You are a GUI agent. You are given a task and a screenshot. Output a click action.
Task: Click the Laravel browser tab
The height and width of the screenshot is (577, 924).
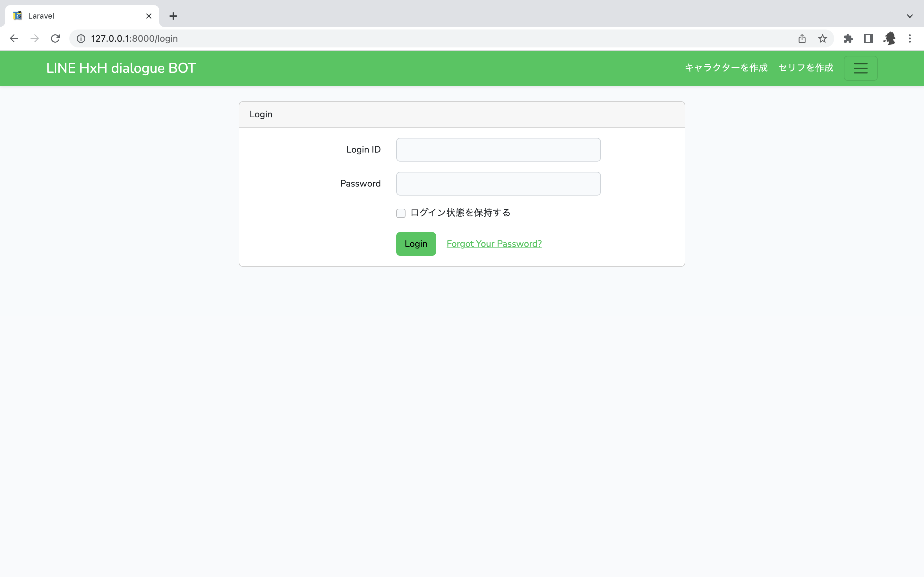coord(69,16)
